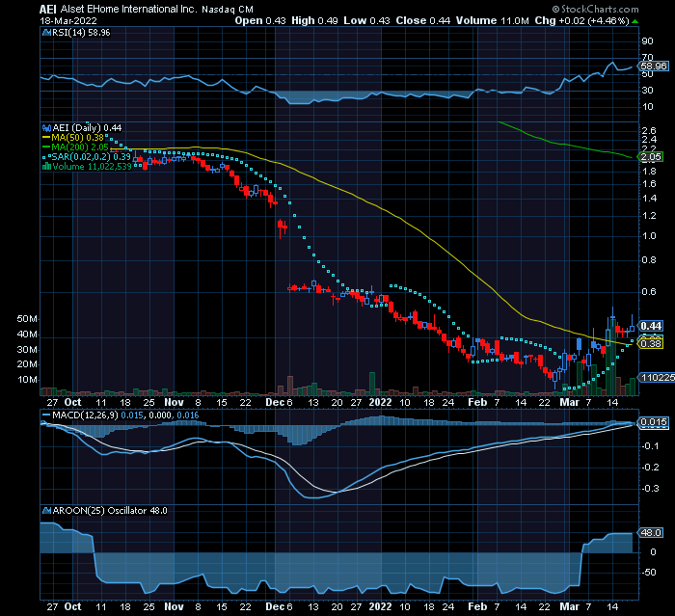Click the green Volume bars legend icon
Viewport: 675px width, 616px height.
pyautogui.click(x=46, y=167)
